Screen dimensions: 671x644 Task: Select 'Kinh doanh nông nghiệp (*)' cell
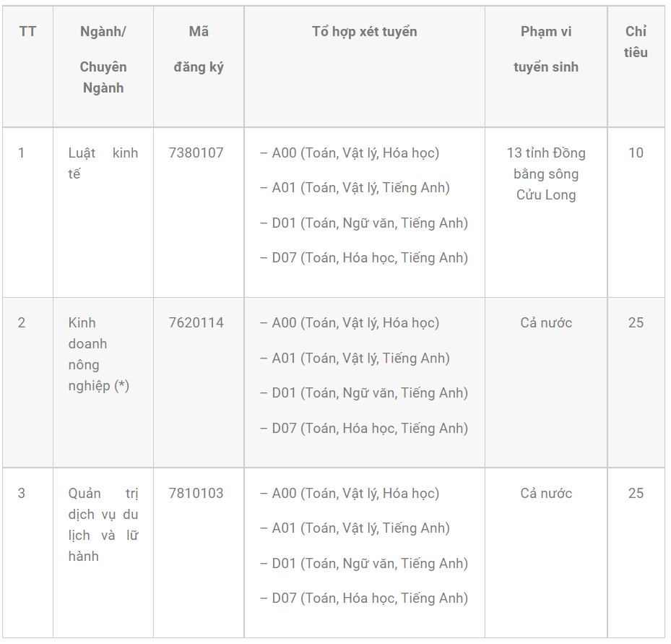point(99,354)
